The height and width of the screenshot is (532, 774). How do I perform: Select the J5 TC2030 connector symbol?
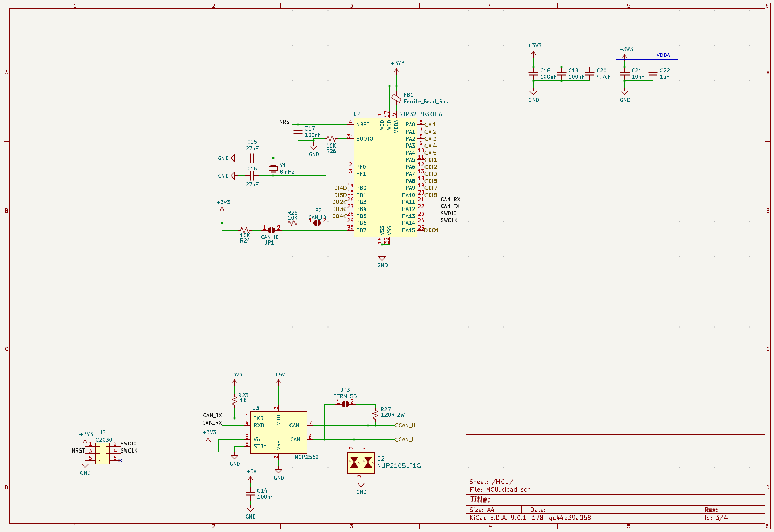click(x=103, y=453)
